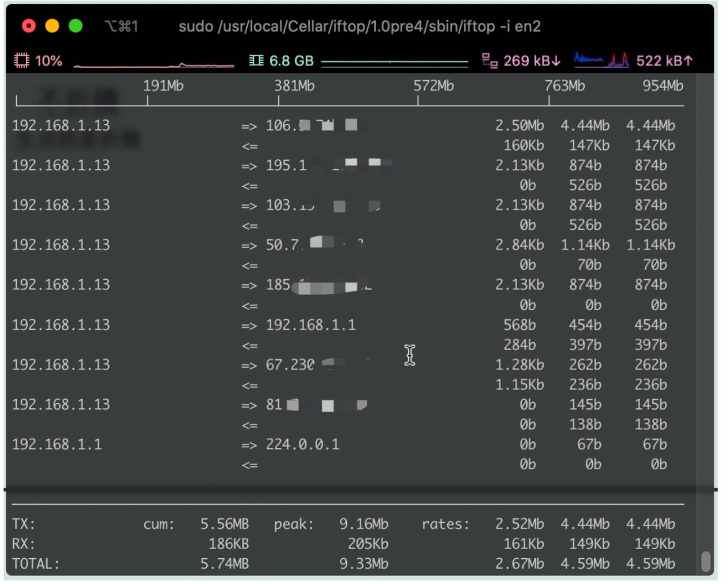The image size is (728, 584).
Task: Click the 10% CPU usage reading
Action: point(48,60)
